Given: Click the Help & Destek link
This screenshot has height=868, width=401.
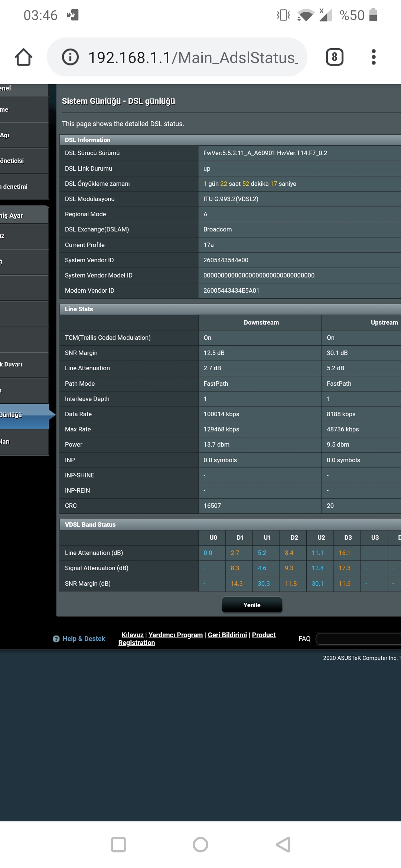Looking at the screenshot, I should point(84,639).
